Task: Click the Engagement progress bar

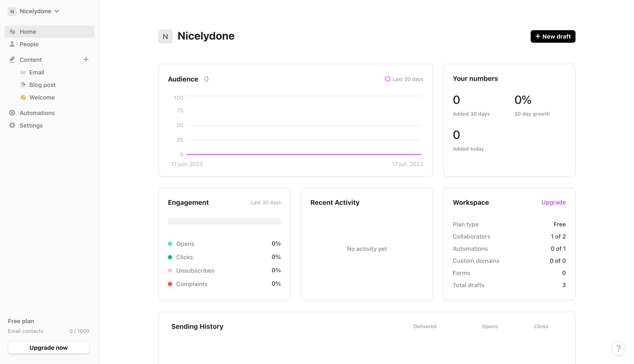Action: [x=224, y=221]
